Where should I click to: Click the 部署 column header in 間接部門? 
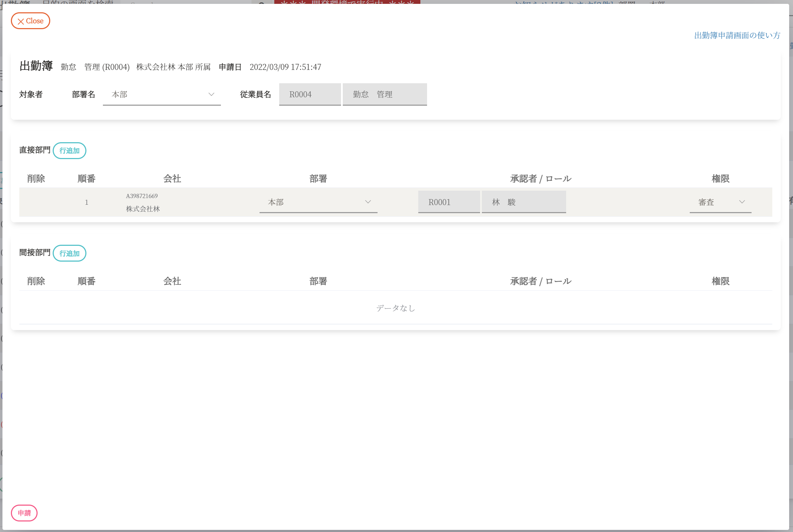click(318, 281)
